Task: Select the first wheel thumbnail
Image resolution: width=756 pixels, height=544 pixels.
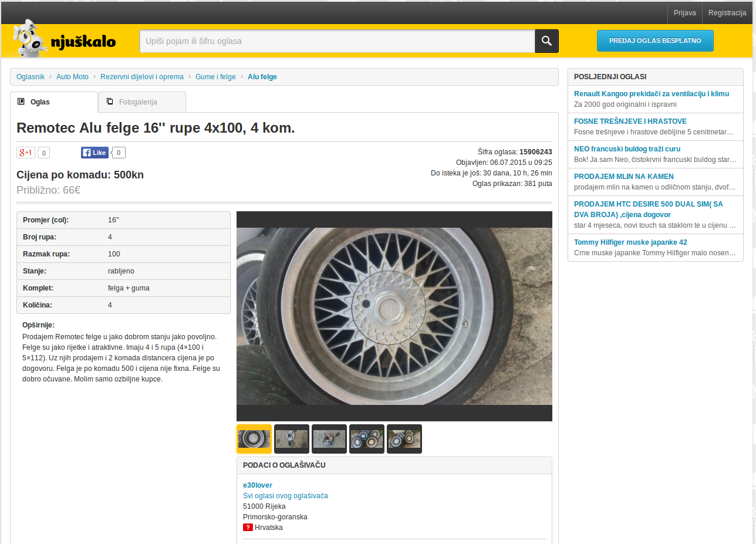Action: [254, 439]
